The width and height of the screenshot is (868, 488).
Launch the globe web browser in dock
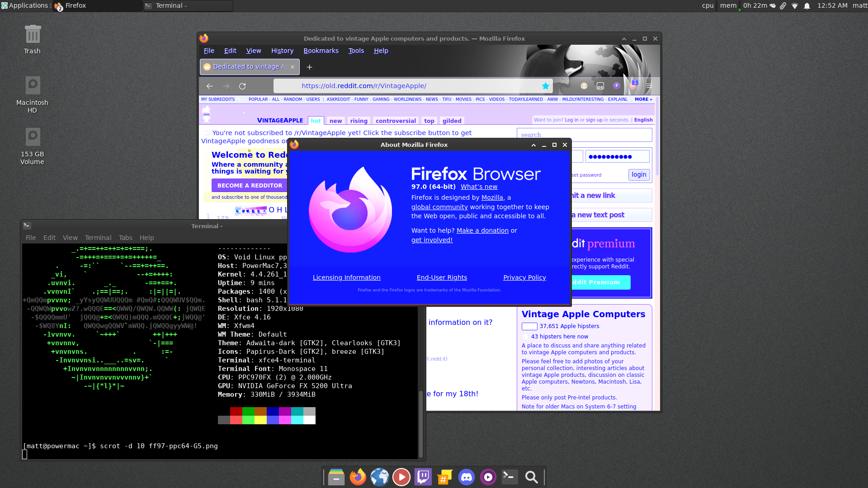(x=379, y=477)
